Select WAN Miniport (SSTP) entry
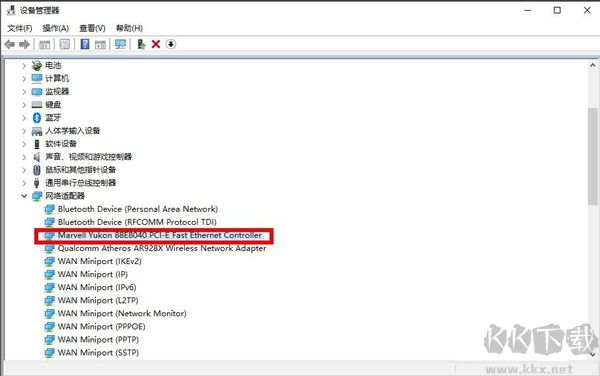600x376 pixels. [98, 352]
